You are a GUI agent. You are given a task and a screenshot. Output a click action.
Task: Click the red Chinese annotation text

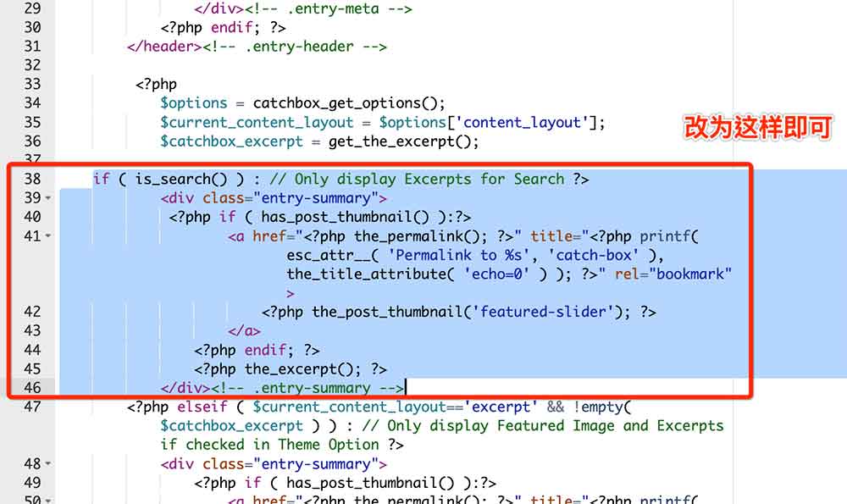click(x=758, y=128)
